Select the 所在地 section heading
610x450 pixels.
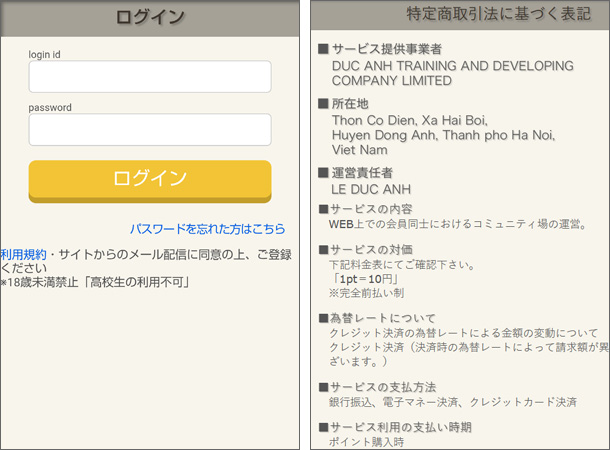349,103
